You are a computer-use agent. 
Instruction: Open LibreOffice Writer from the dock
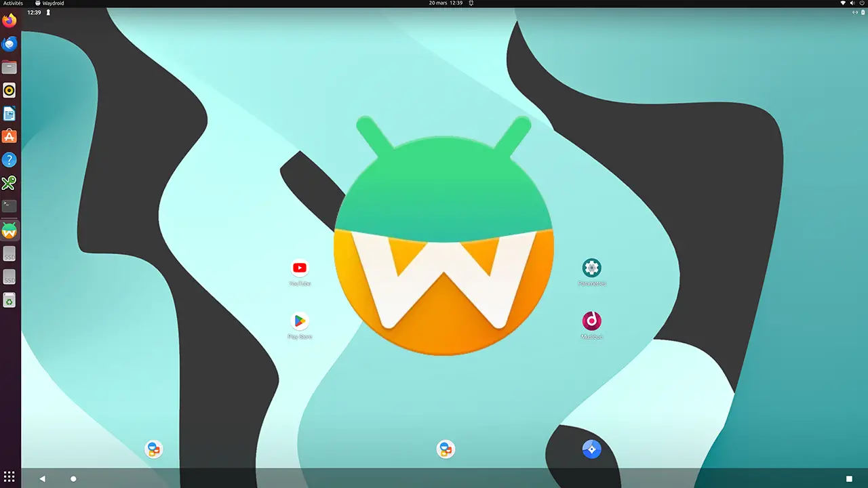pyautogui.click(x=9, y=113)
